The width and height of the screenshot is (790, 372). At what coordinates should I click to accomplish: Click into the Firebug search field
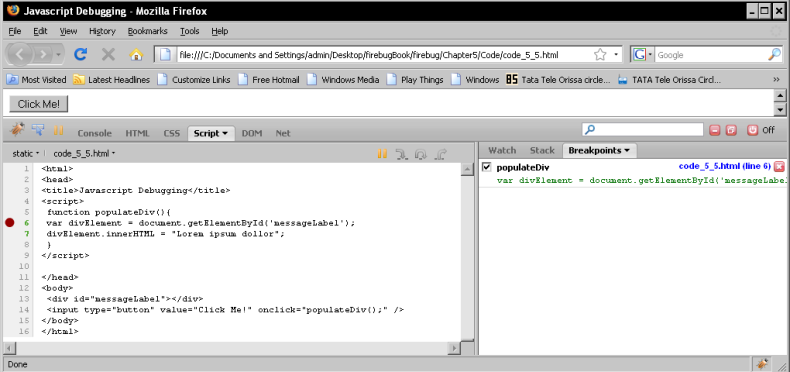click(642, 130)
